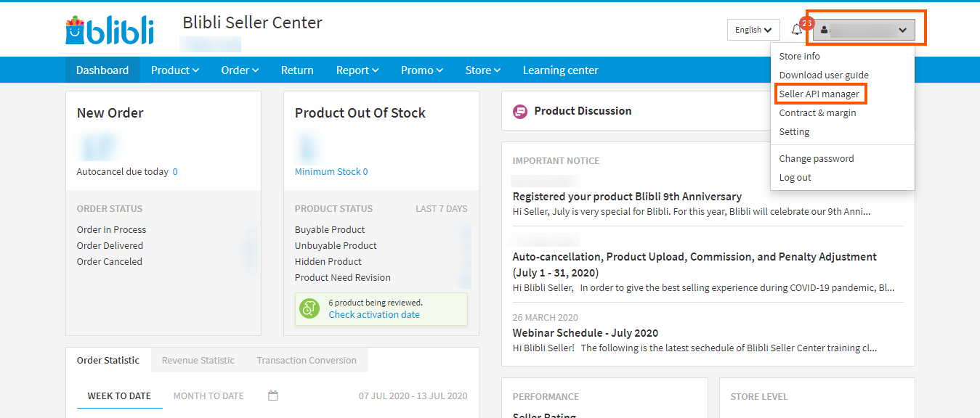Viewport: 980px width, 418px height.
Task: Switch to the Transaction Conversion tab
Action: (x=307, y=360)
